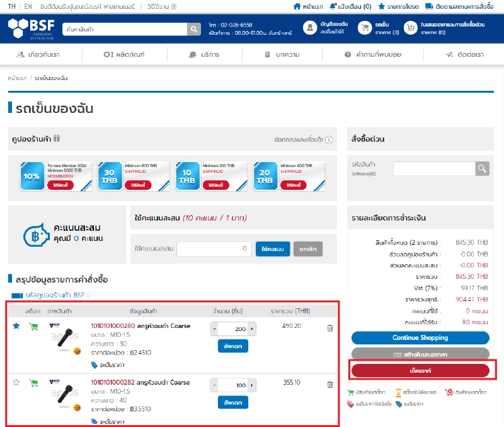Viewport: 504px width, 427px height.
Task: Increase quantity of the 200-piece item with plus
Action: (x=252, y=329)
